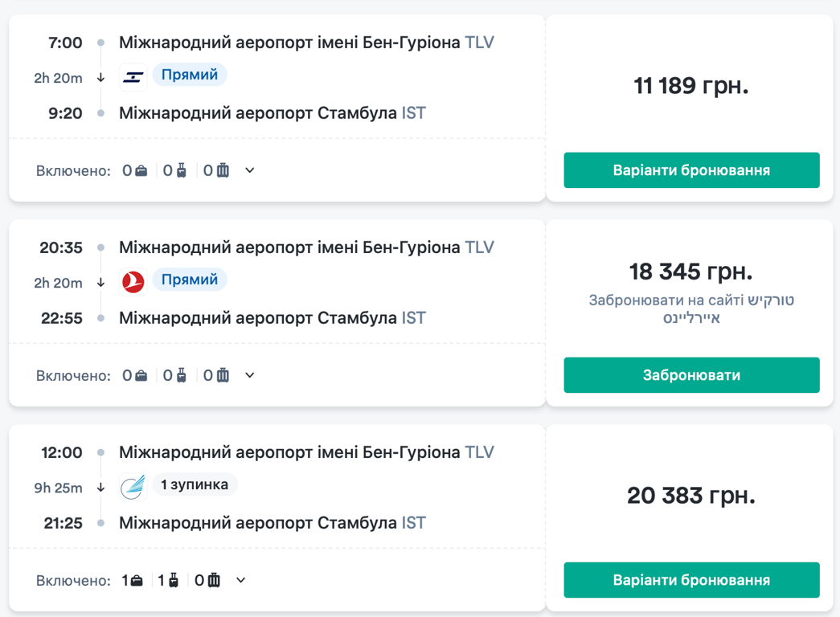Viewport: 840px width, 617px height.
Task: Click personal item icon on 12:00 flight
Action: pos(137,580)
